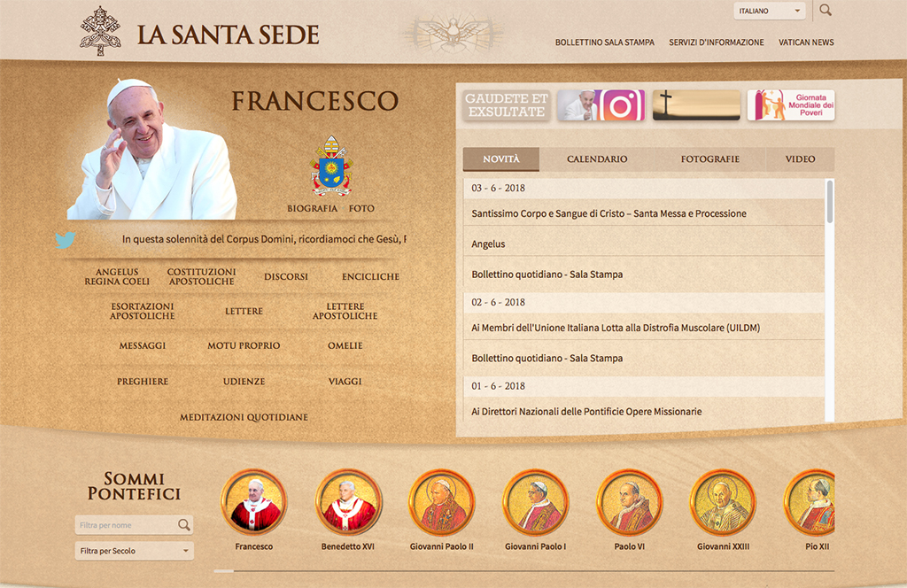Switch to the Calendario tab
Viewport: 907px width, 588px height.
(597, 159)
